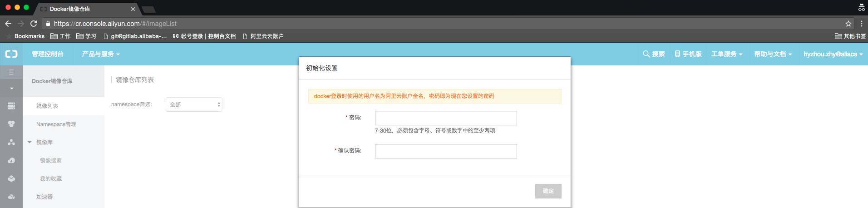Open the sidebar icon with three connected dots
The image size is (868, 208).
pos(11,142)
